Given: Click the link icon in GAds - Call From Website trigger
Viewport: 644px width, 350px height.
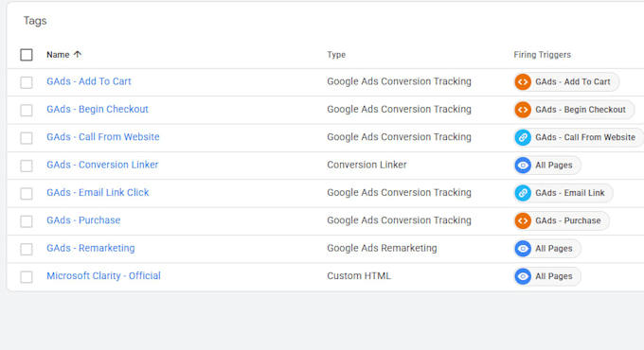Looking at the screenshot, I should (523, 137).
